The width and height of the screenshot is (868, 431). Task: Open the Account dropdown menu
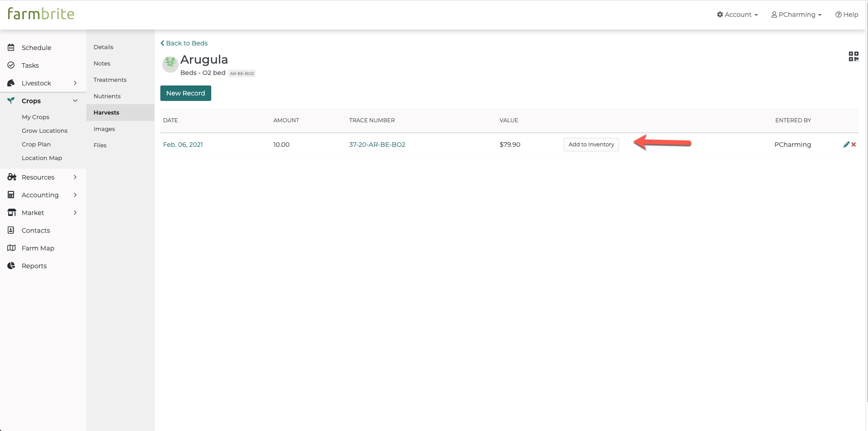click(737, 15)
